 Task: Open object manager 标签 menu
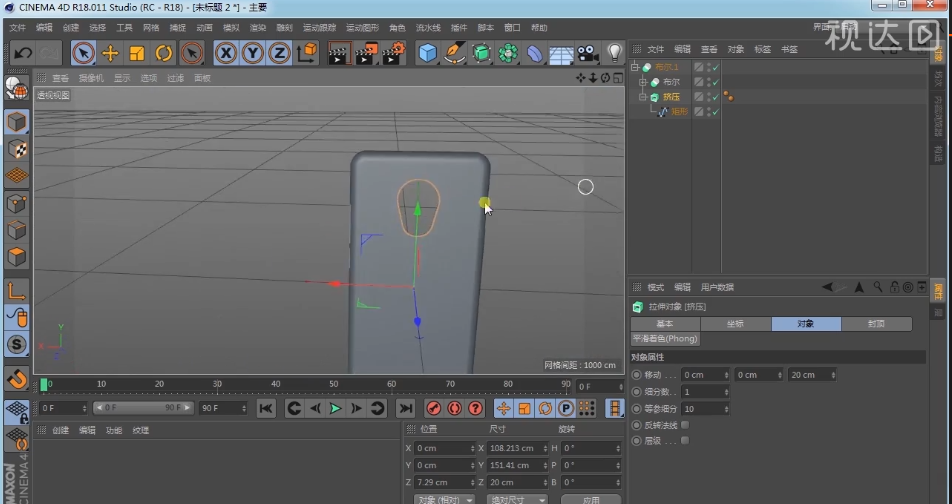(x=763, y=49)
